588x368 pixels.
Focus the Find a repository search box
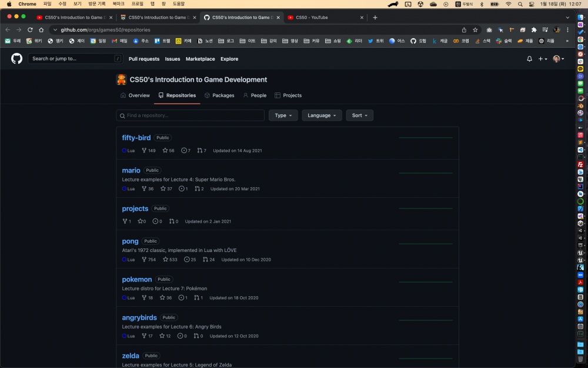tap(190, 115)
